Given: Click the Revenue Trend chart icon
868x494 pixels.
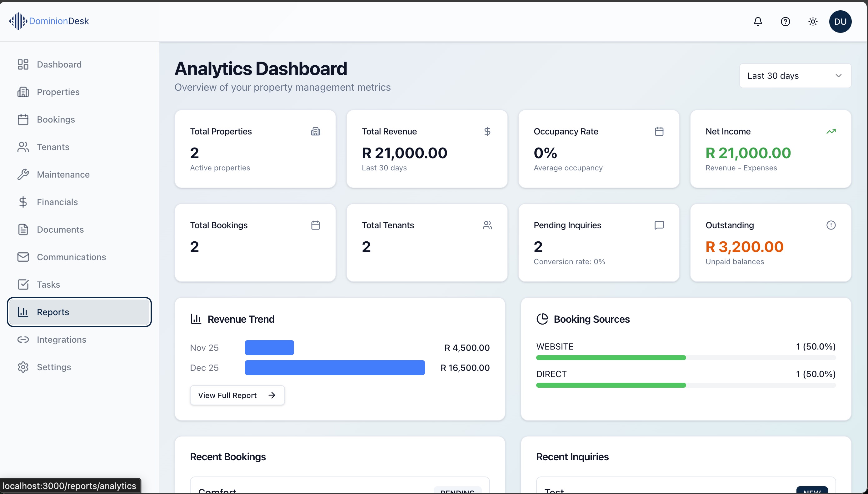Looking at the screenshot, I should click(x=196, y=319).
